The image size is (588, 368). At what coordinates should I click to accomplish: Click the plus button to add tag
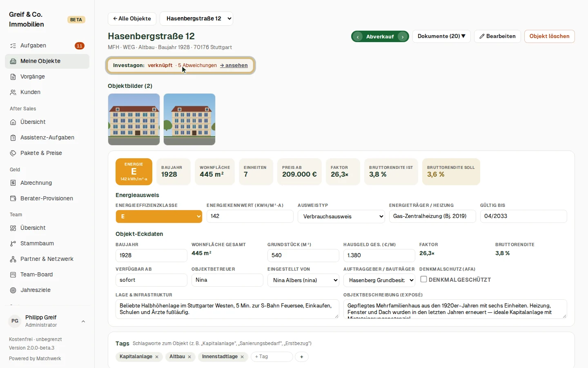point(302,357)
